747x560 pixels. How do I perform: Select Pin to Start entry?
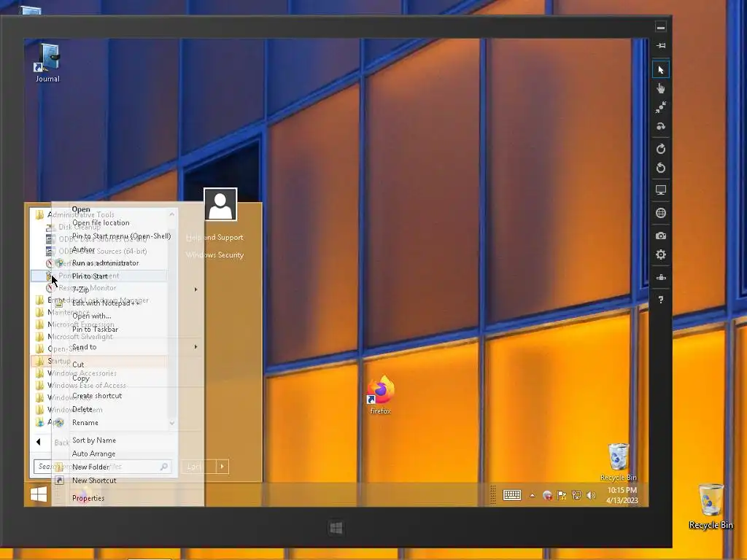pyautogui.click(x=90, y=276)
